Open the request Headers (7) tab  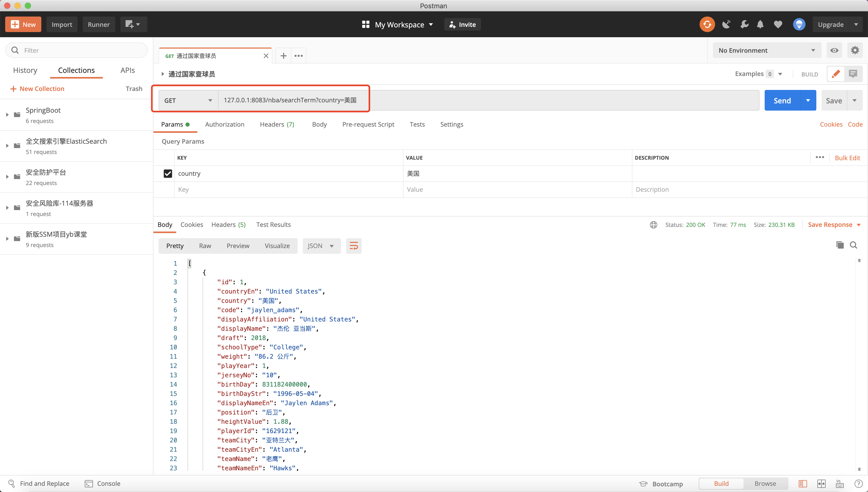coord(277,124)
